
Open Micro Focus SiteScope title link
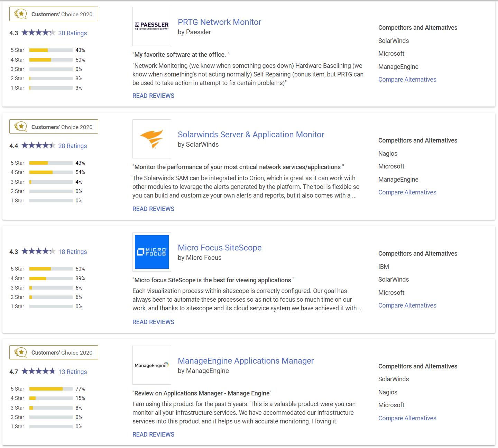pyautogui.click(x=219, y=248)
